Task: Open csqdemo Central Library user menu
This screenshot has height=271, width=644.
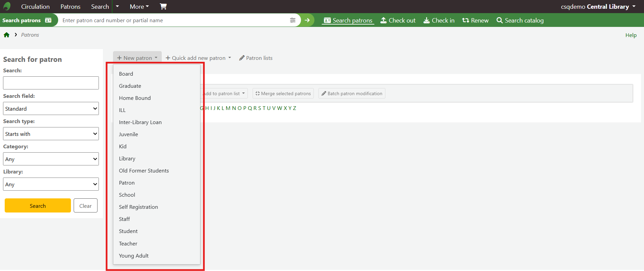Action: point(598,6)
